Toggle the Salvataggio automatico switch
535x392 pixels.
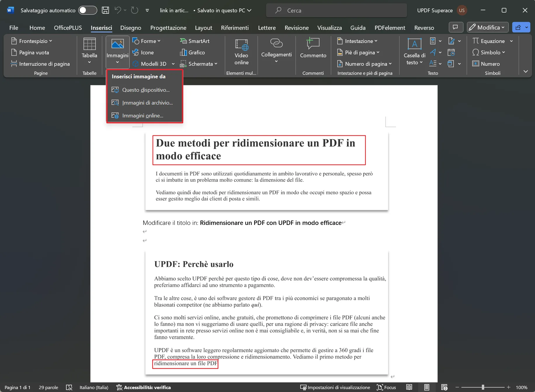tap(88, 10)
